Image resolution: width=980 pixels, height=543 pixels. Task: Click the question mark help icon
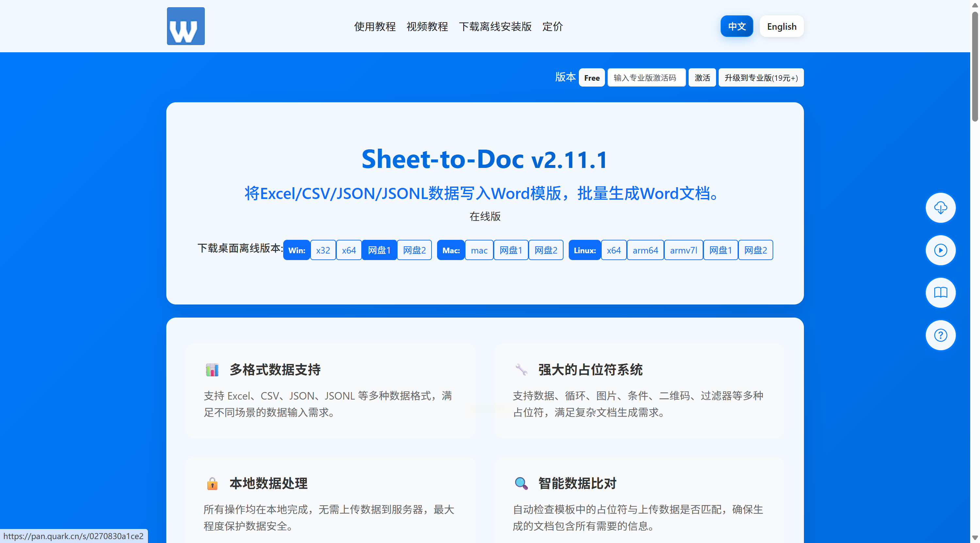(x=940, y=335)
